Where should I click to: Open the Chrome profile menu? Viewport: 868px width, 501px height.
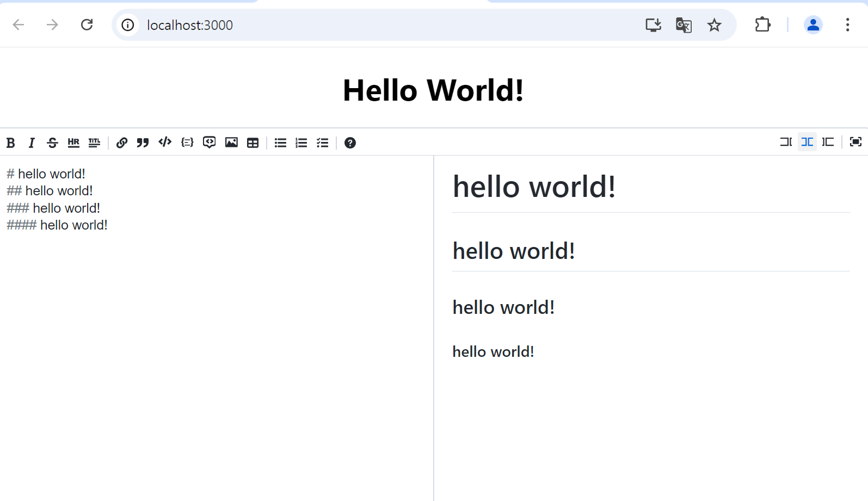(813, 24)
